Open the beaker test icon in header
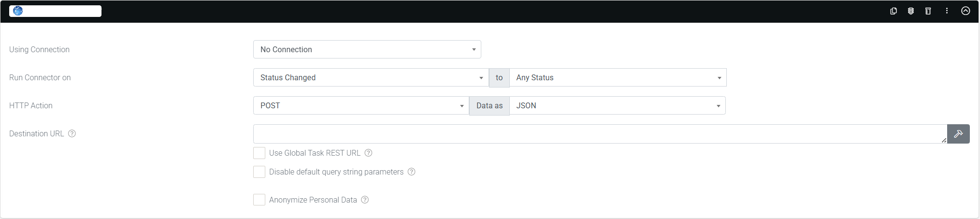The height and width of the screenshot is (219, 980). pos(928,11)
